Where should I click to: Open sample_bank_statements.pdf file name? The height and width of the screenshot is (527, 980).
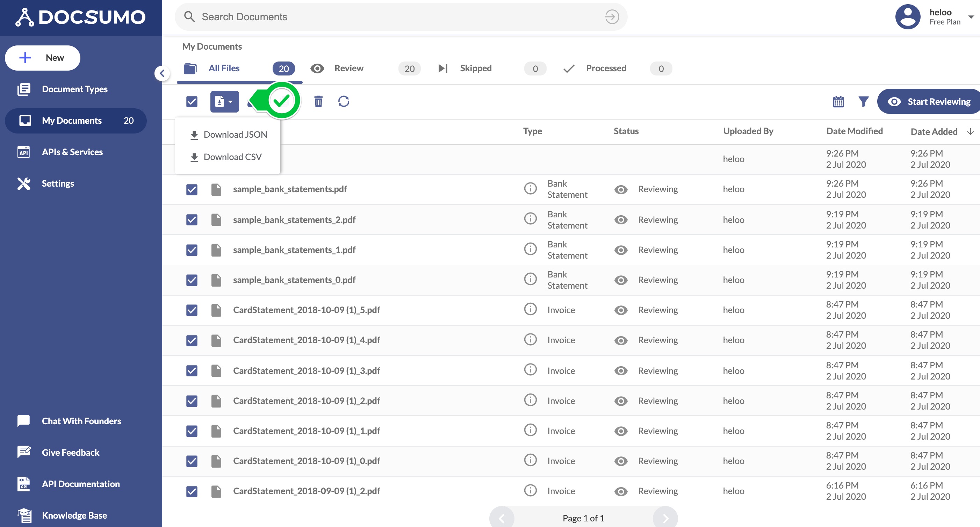point(290,189)
